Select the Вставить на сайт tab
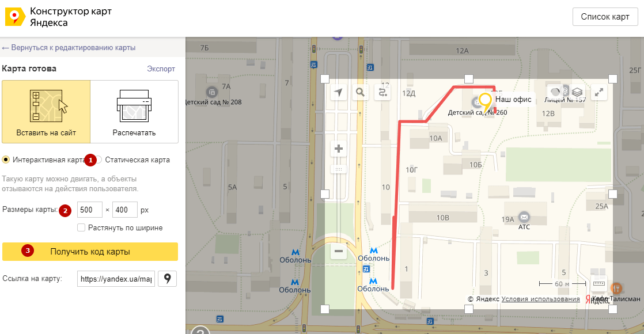 (x=46, y=112)
